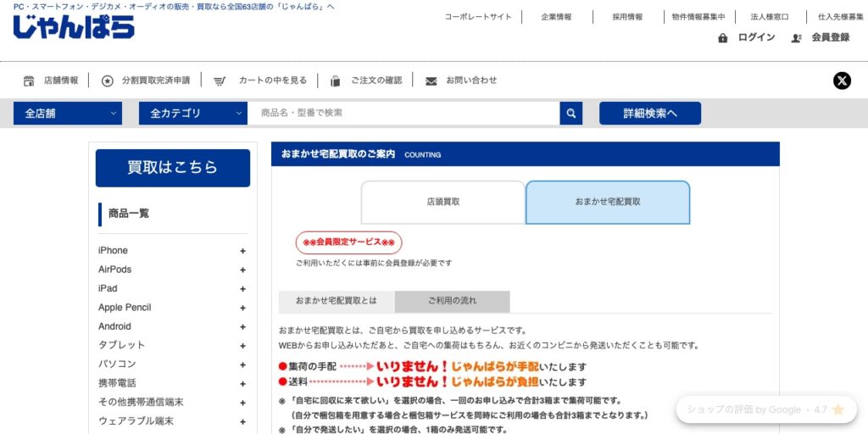Focus the 商品名・型番で検索 search field
The image size is (868, 434).
pos(403,113)
